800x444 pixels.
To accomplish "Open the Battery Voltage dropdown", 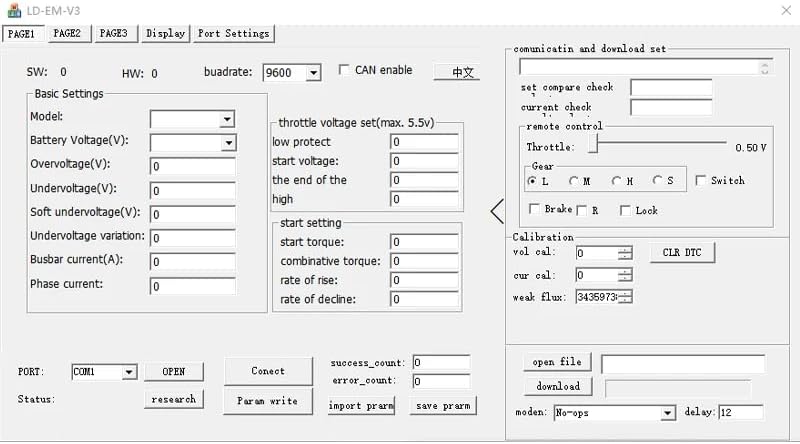I will click(x=229, y=143).
